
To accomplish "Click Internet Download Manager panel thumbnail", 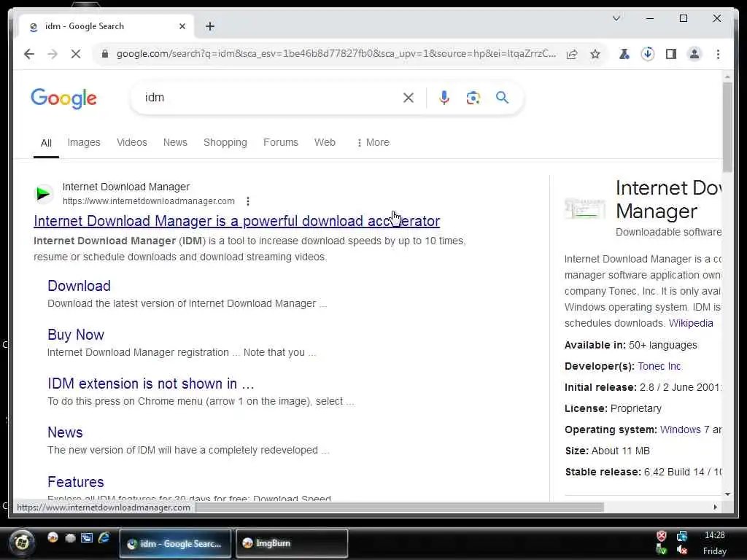I will coord(586,208).
